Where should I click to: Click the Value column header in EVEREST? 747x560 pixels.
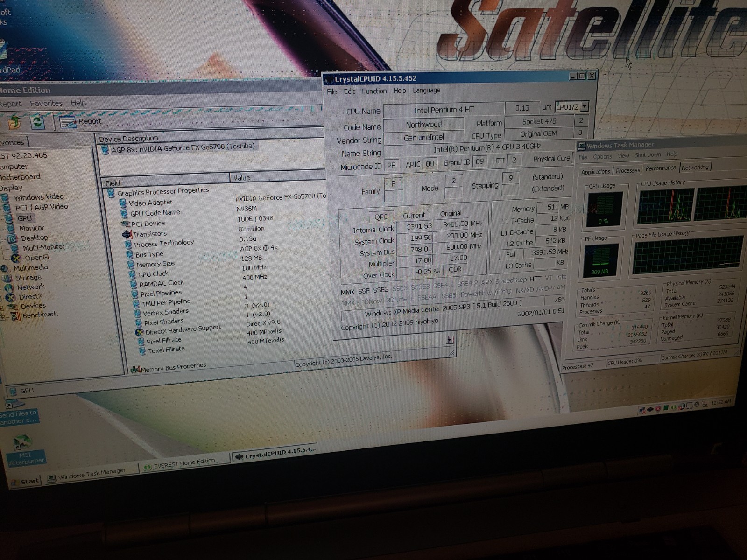pyautogui.click(x=278, y=177)
